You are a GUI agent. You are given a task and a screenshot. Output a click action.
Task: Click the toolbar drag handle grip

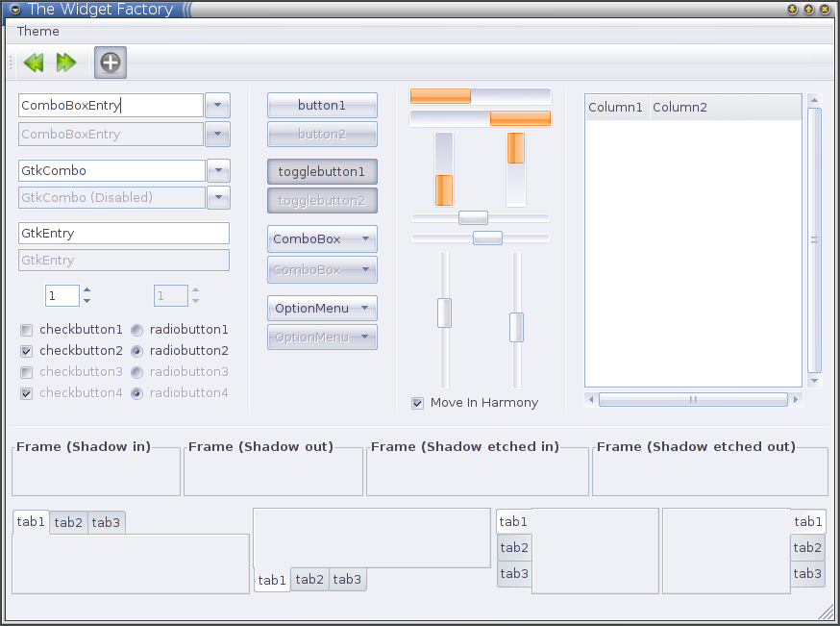(11, 63)
